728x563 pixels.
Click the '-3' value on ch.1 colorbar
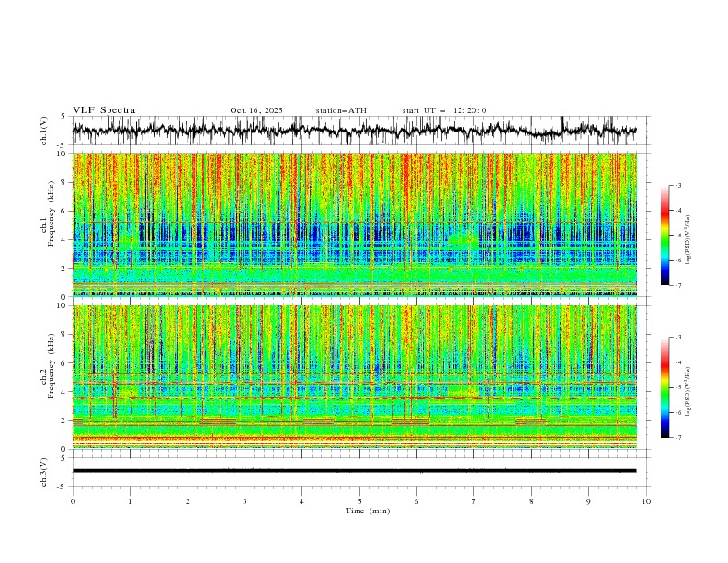point(678,185)
